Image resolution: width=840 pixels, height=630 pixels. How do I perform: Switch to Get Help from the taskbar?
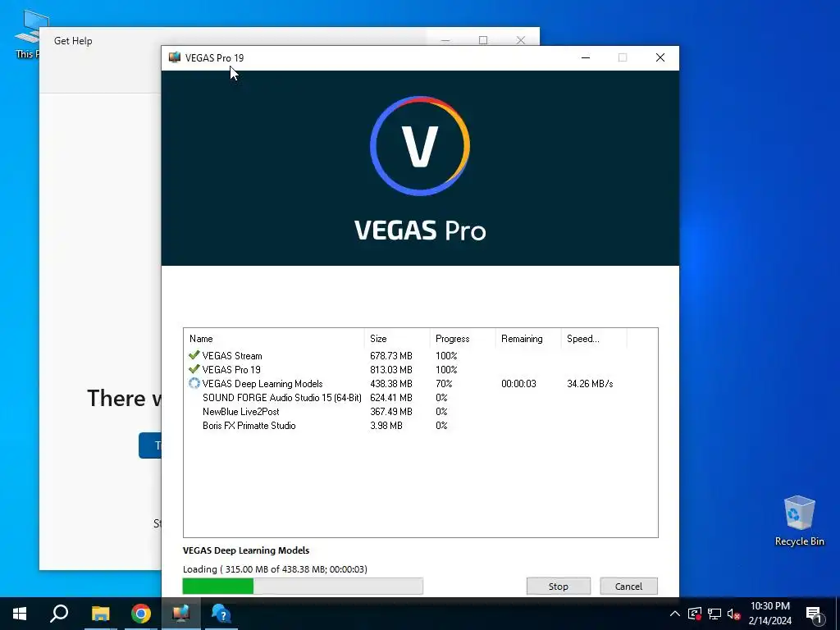pos(221,614)
